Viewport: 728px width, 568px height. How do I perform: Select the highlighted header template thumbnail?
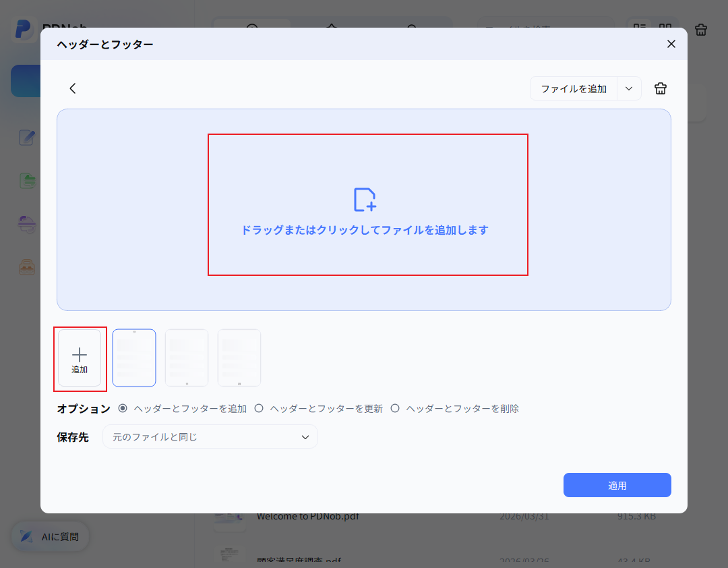[134, 358]
